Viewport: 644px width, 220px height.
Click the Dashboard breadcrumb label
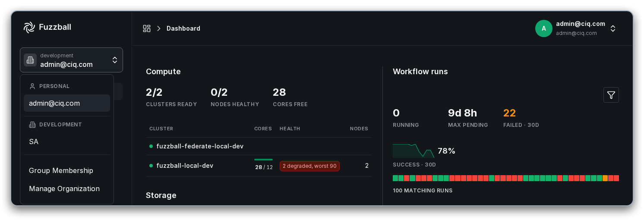click(x=183, y=28)
